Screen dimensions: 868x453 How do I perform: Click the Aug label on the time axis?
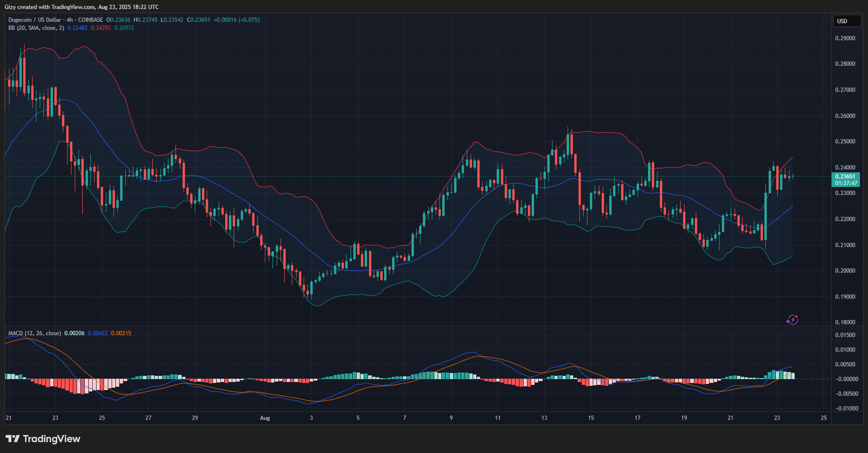pos(265,418)
